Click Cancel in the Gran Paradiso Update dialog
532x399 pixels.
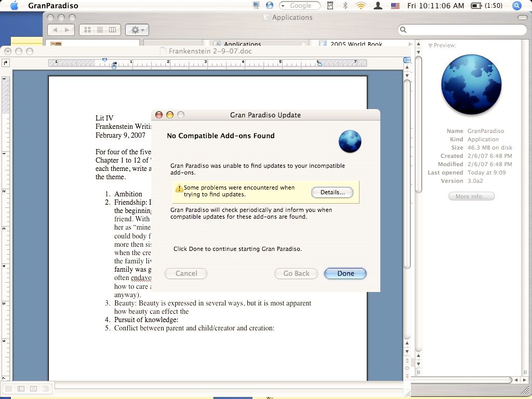[186, 273]
